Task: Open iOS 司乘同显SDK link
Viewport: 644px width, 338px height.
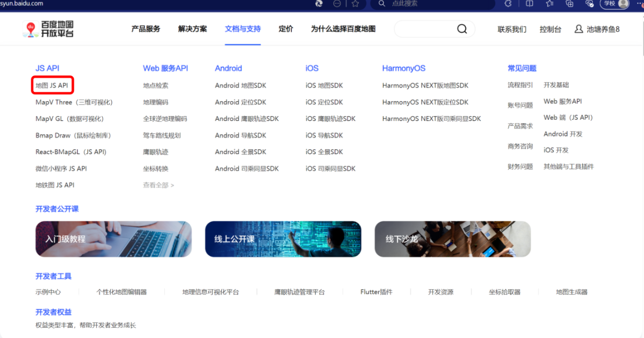Action: pos(331,168)
